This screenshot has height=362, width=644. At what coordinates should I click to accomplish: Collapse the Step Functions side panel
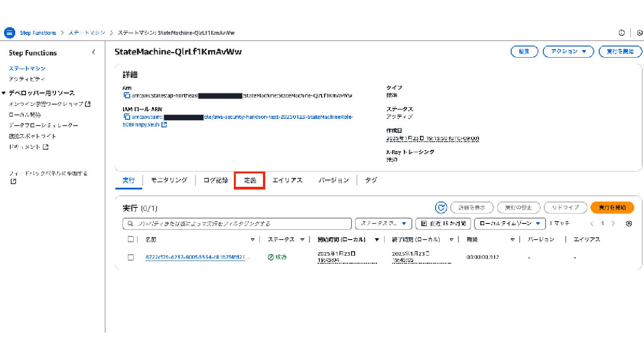(x=93, y=52)
